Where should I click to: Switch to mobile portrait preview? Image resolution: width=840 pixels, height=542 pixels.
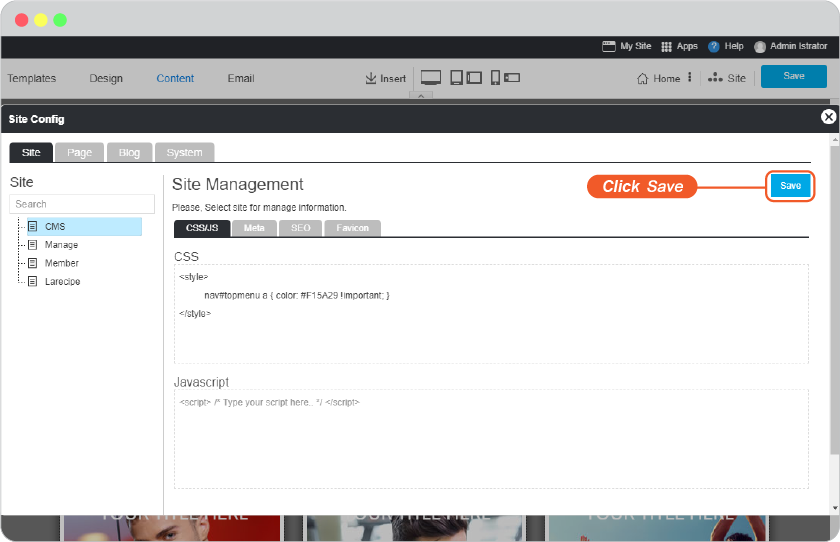[x=496, y=78]
